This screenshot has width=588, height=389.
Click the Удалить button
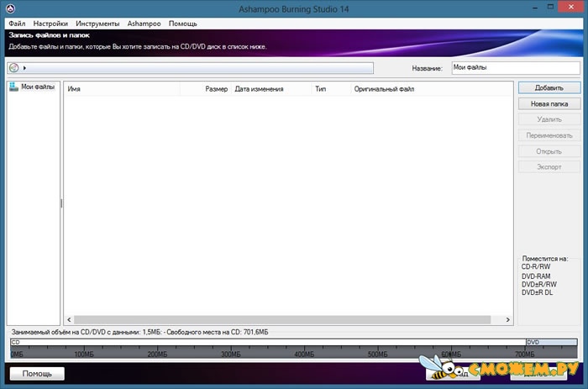pos(549,119)
